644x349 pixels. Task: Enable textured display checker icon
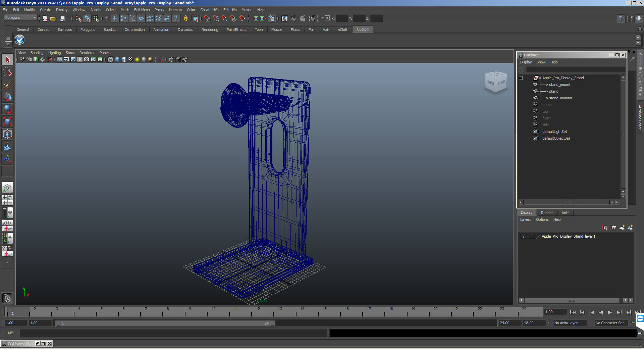point(130,59)
